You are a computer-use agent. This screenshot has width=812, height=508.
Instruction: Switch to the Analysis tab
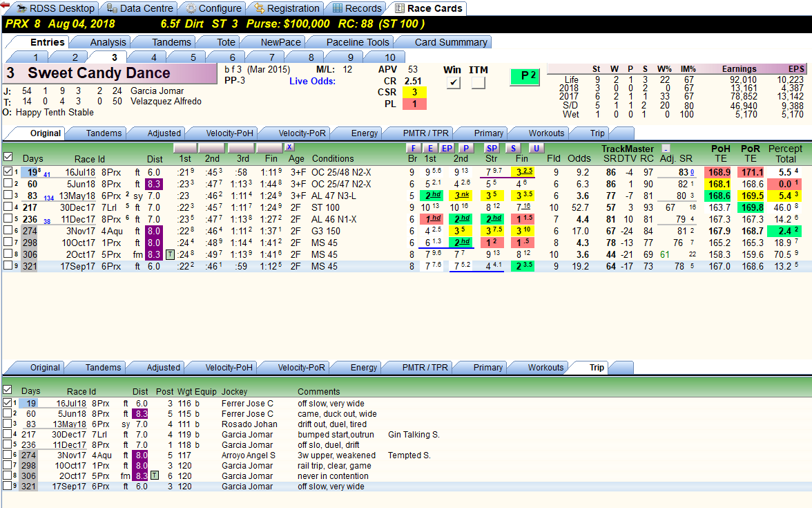click(108, 43)
